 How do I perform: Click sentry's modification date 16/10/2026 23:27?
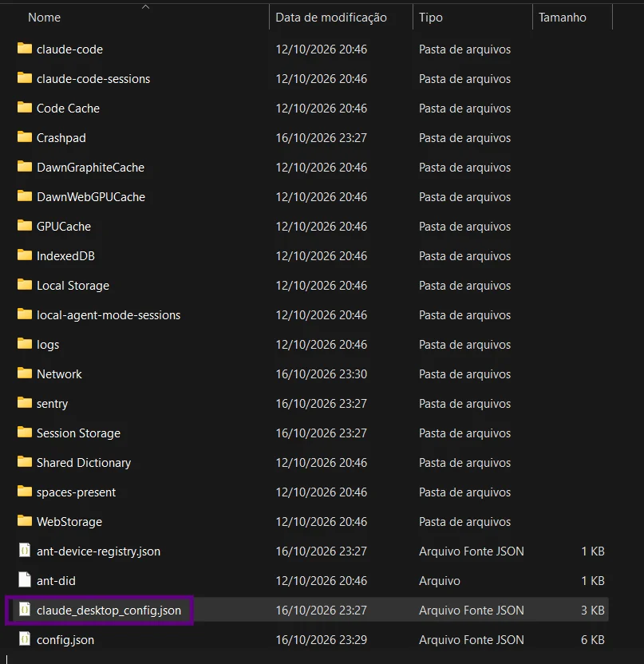pos(322,404)
